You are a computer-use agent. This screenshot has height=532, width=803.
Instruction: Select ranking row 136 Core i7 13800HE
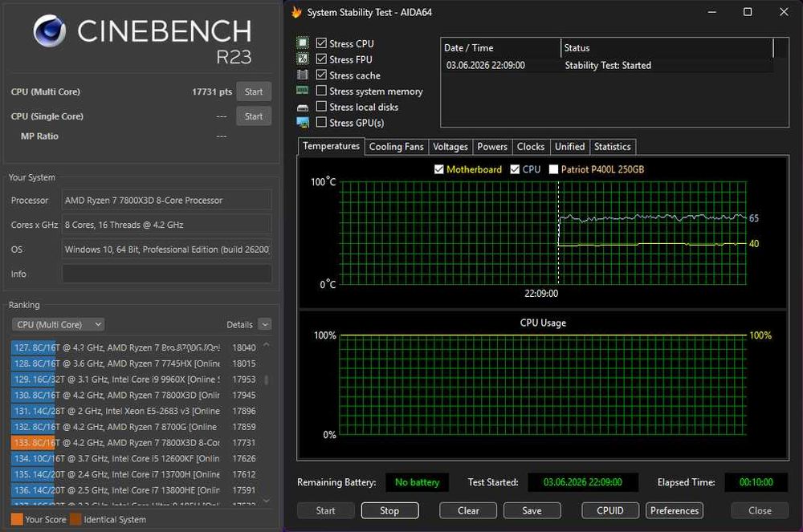(134, 490)
